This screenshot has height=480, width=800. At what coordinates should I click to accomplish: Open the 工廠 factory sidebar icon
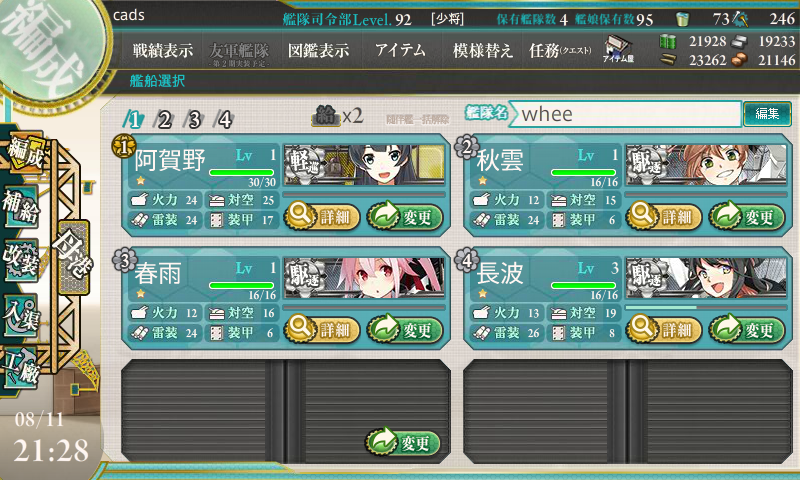click(x=21, y=367)
